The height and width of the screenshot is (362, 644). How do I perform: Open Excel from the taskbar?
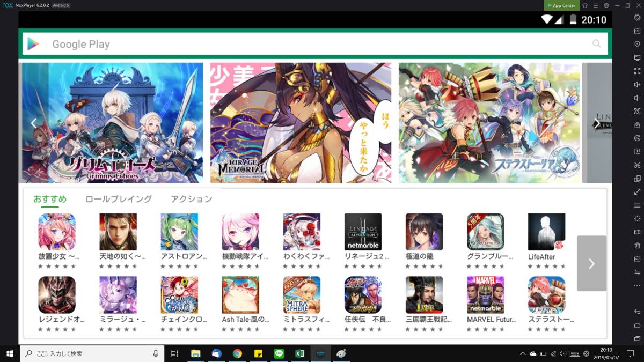[x=299, y=353]
